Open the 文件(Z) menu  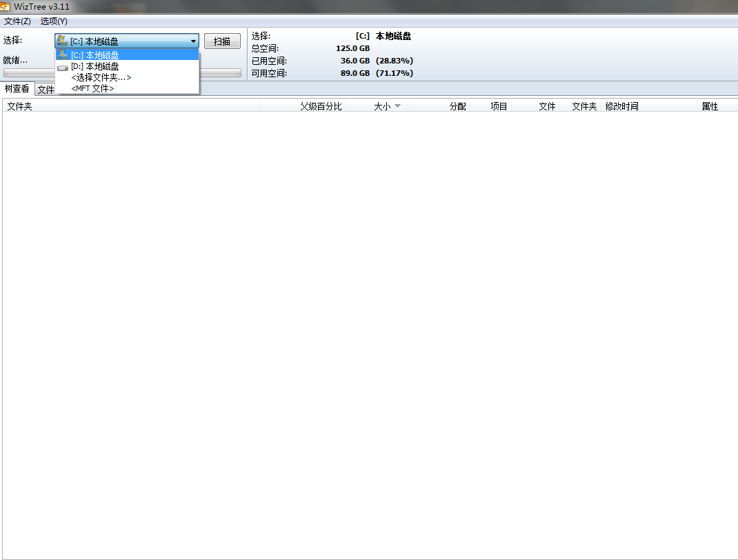coord(17,21)
